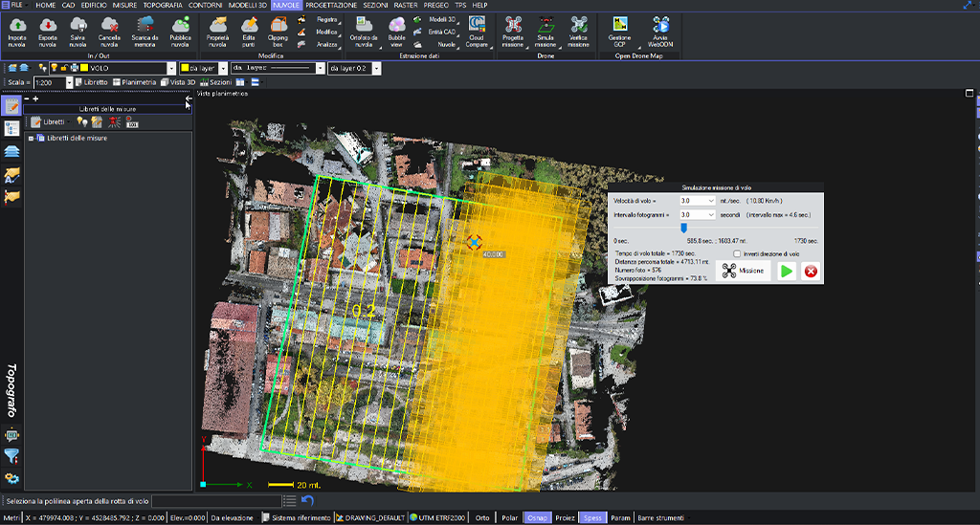Click the red total station icon

pyautogui.click(x=115, y=122)
